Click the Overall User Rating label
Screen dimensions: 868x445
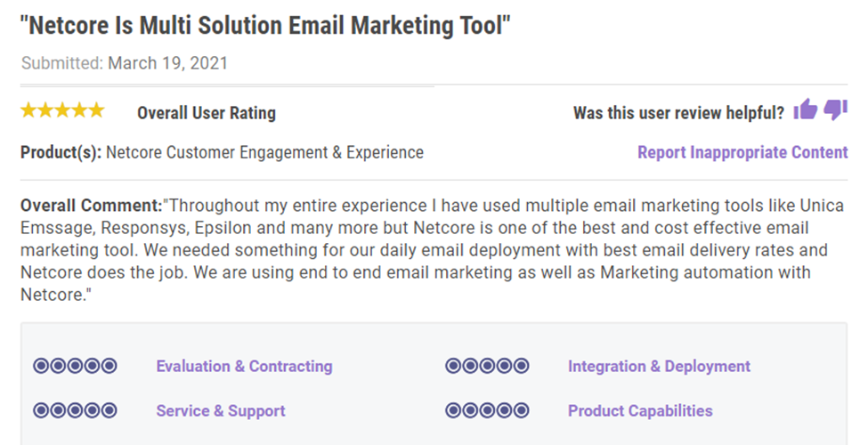point(207,113)
